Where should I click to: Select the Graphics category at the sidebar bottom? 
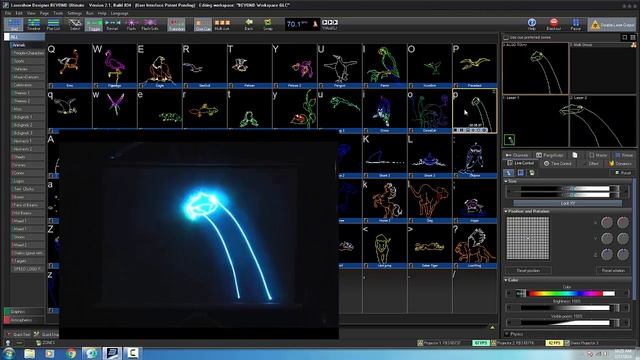coord(24,311)
